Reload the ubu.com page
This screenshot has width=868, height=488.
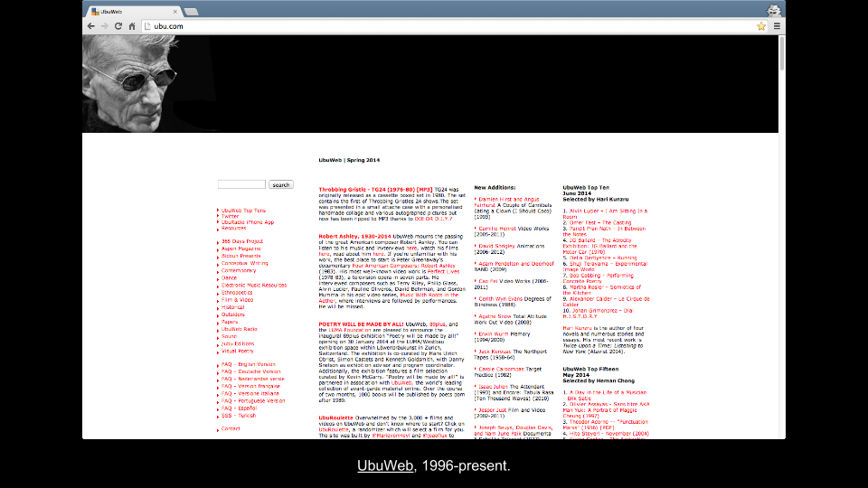(x=118, y=26)
